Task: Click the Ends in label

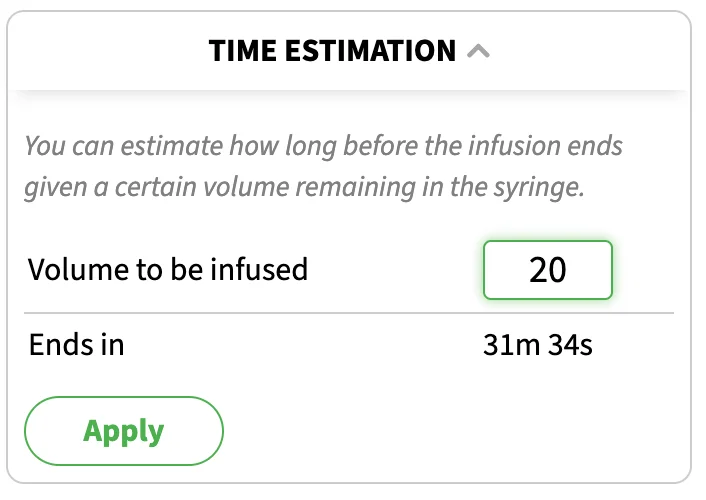Action: coord(77,345)
